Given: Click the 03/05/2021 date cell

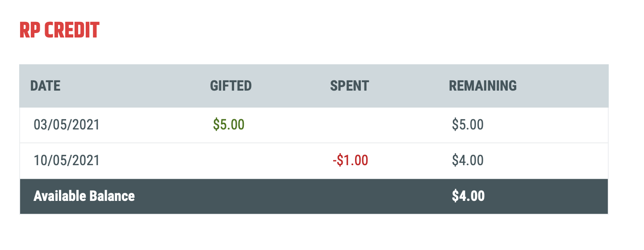Looking at the screenshot, I should tap(67, 125).
